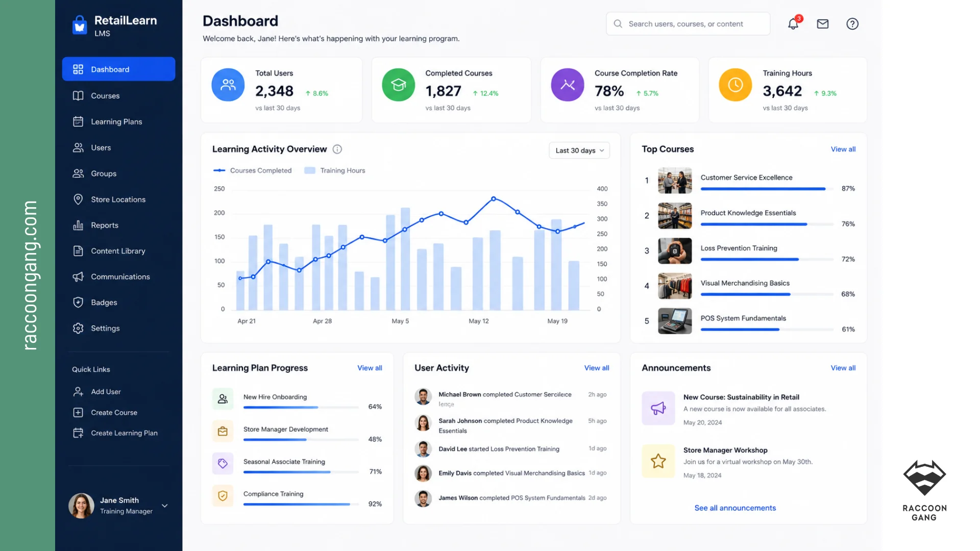Click the Completed Courses graduation cap icon
The image size is (980, 551).
[399, 85]
